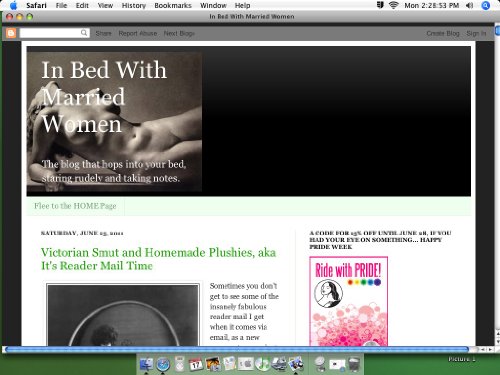Click the magnifier in Blogger search box

84,33
